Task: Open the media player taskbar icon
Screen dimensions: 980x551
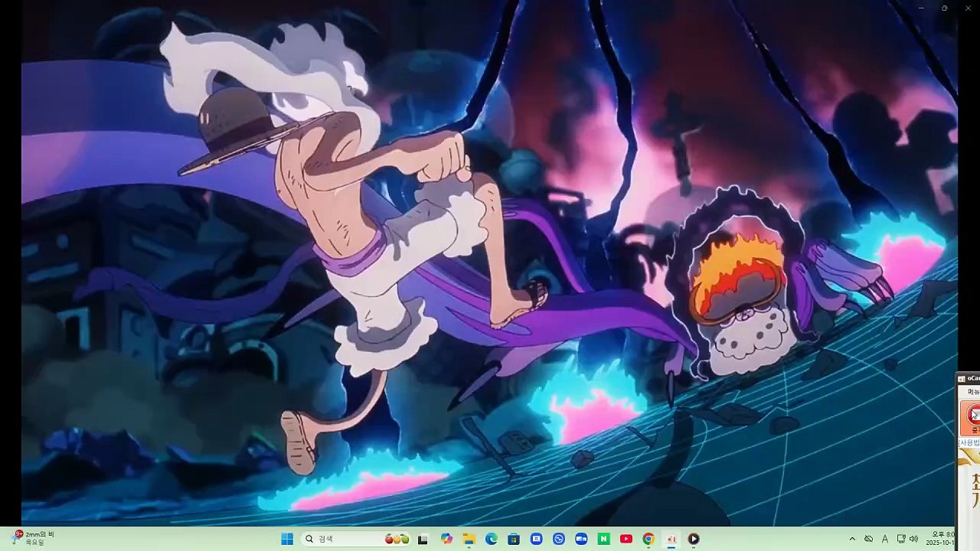Action: (x=694, y=539)
